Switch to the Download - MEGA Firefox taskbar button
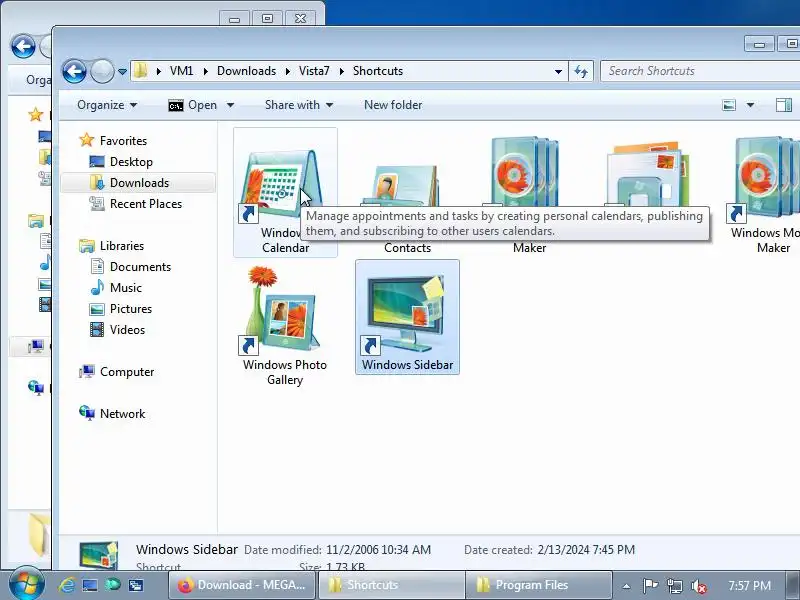Viewport: 800px width, 600px height. click(242, 585)
